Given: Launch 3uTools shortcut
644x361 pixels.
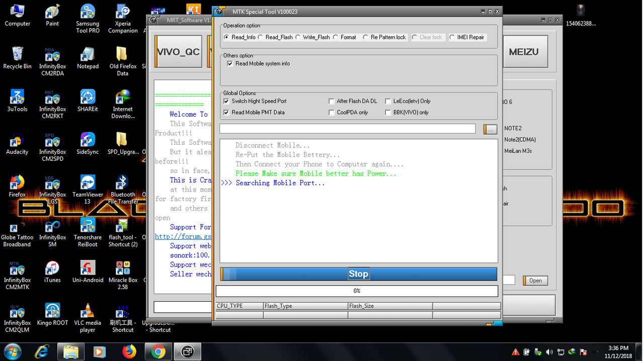Looking at the screenshot, I should (17, 101).
